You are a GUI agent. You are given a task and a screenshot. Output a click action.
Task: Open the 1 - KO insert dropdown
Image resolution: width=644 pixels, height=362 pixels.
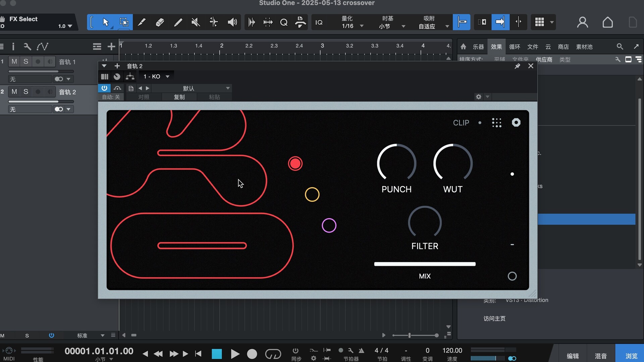(156, 76)
